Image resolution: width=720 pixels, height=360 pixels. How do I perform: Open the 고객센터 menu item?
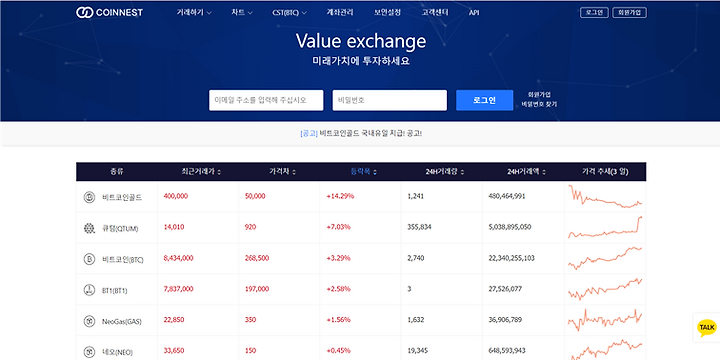[x=435, y=13]
